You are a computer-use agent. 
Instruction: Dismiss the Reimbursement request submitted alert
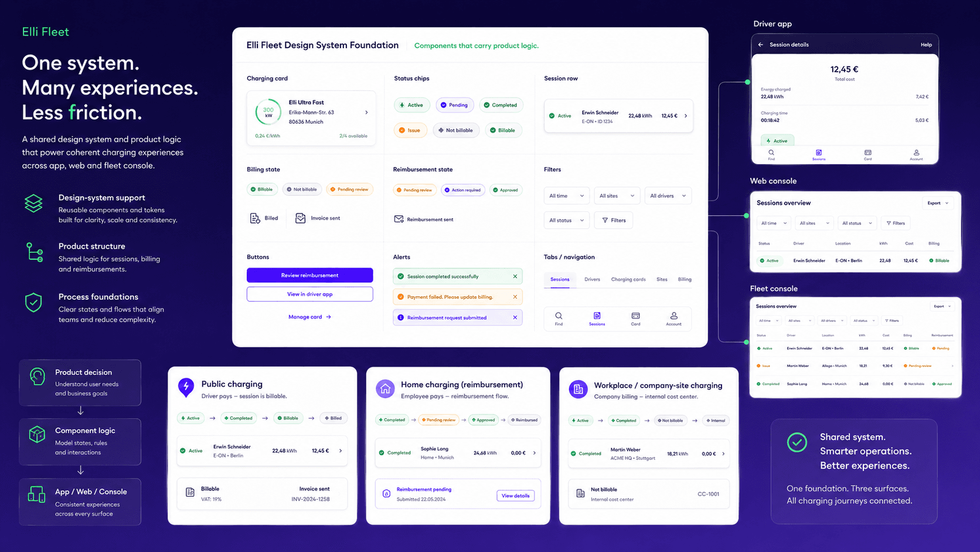pos(515,317)
